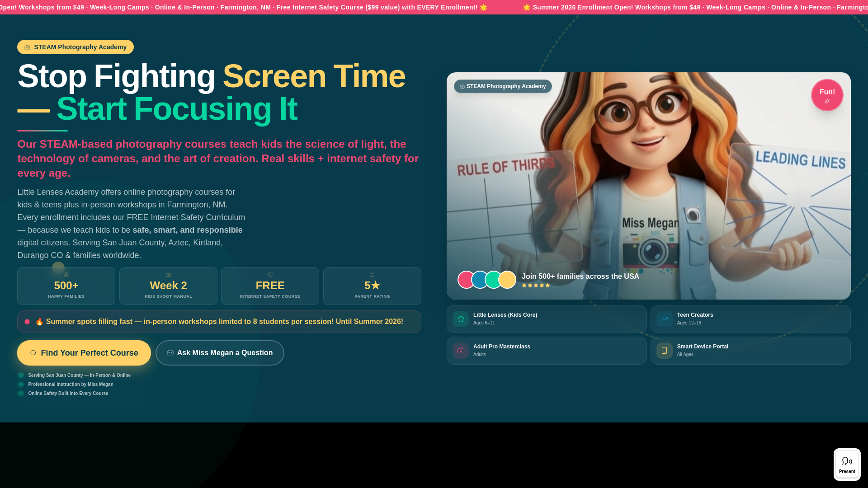Click the Summer spots filling fast notice

[x=219, y=322]
